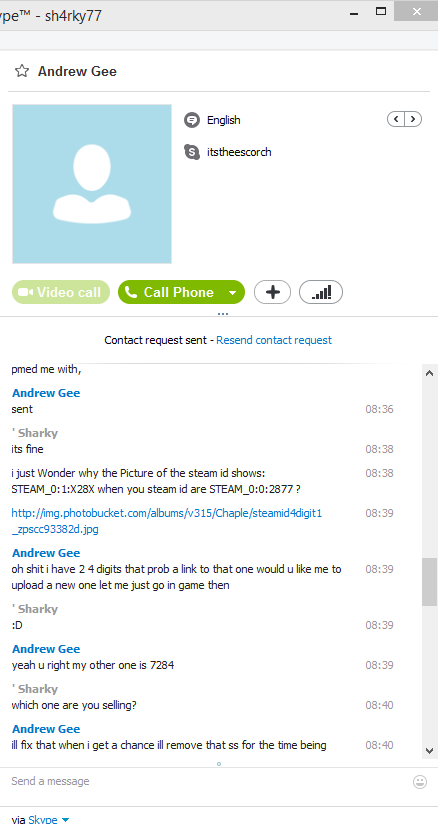Open the call quality signal bars icon
The image size is (438, 824).
pyautogui.click(x=321, y=292)
